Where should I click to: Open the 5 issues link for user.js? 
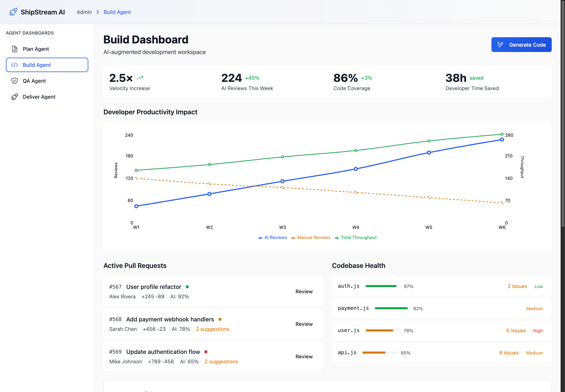(x=516, y=330)
